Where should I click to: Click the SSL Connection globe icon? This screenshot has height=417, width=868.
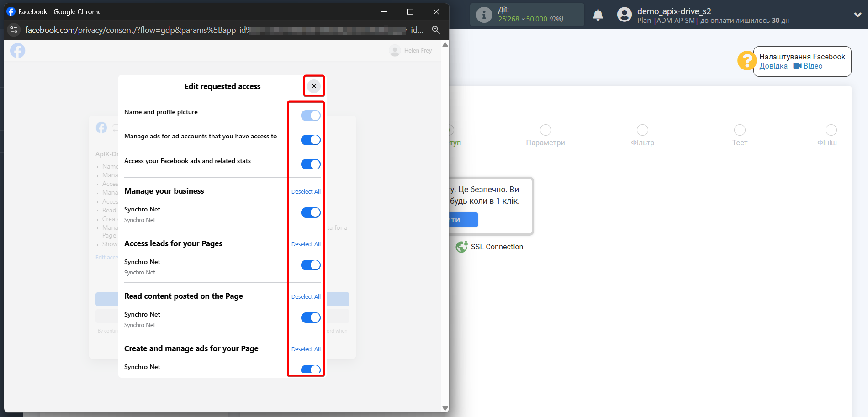(461, 247)
